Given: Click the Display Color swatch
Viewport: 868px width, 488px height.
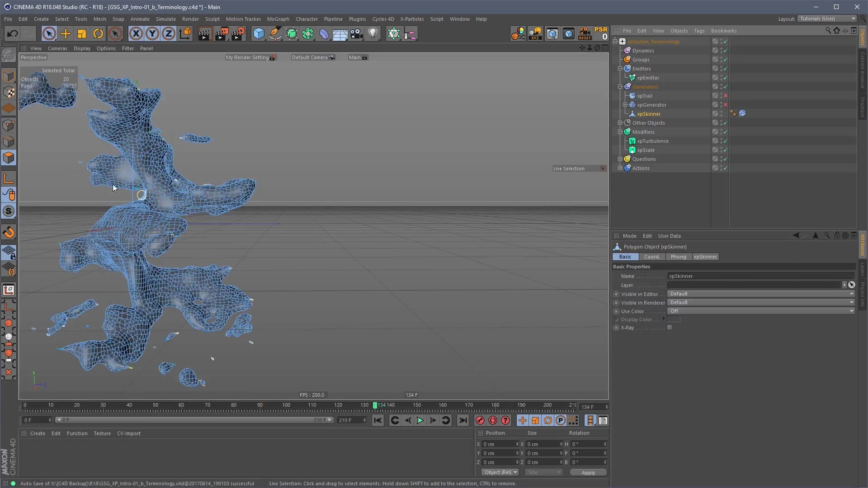Looking at the screenshot, I should pos(674,319).
